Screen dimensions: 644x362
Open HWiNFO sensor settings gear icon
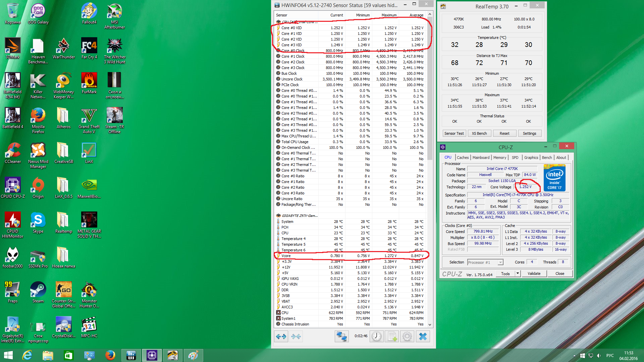tap(407, 336)
